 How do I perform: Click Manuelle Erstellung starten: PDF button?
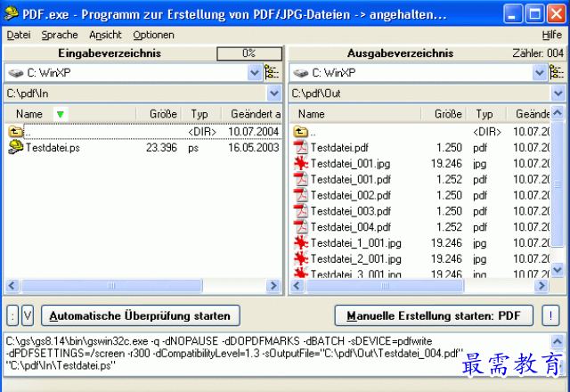click(434, 315)
